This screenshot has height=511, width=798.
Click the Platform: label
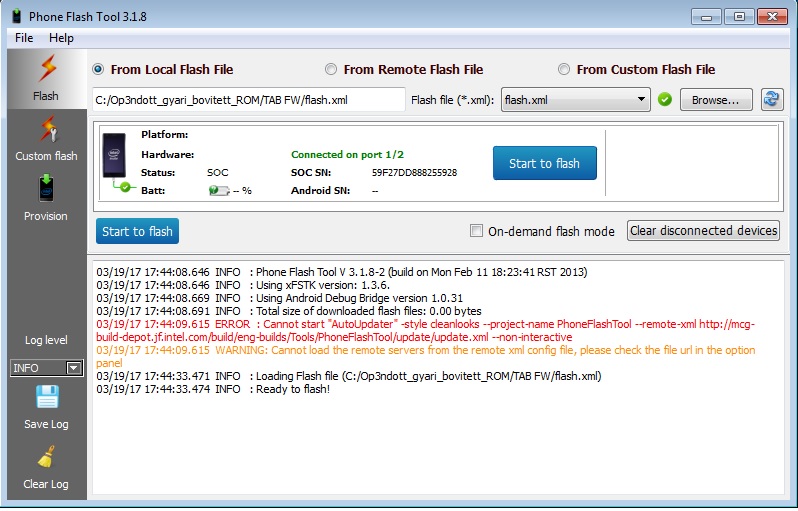pyautogui.click(x=164, y=135)
